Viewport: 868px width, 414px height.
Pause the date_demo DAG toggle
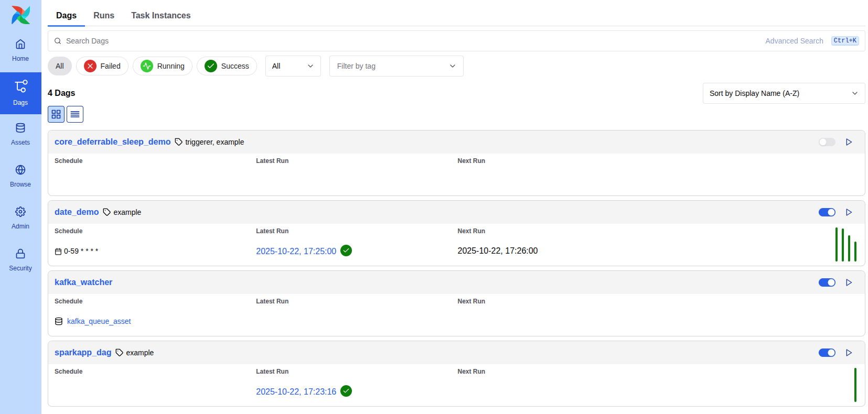pyautogui.click(x=827, y=212)
